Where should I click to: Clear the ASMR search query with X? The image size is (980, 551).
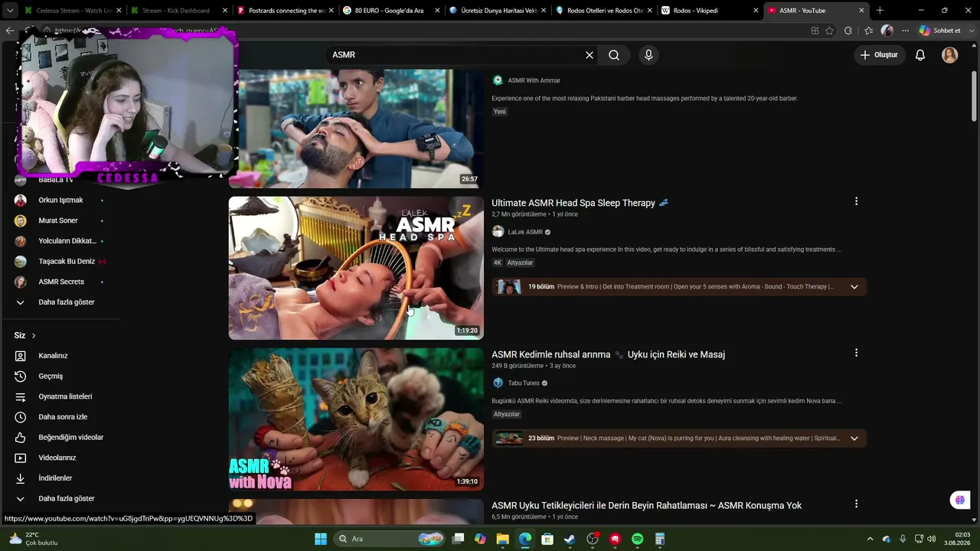(x=590, y=55)
